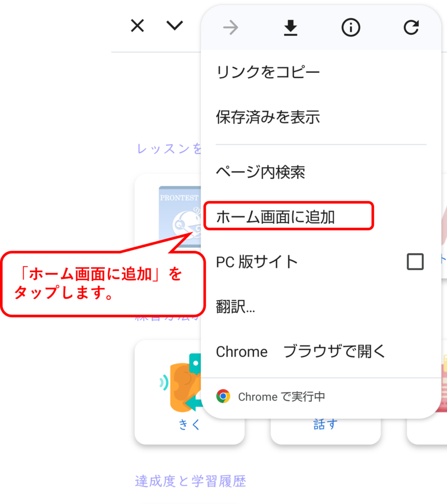447x504 pixels.
Task: Tap the PC 版サイト label
Action: [x=257, y=262]
